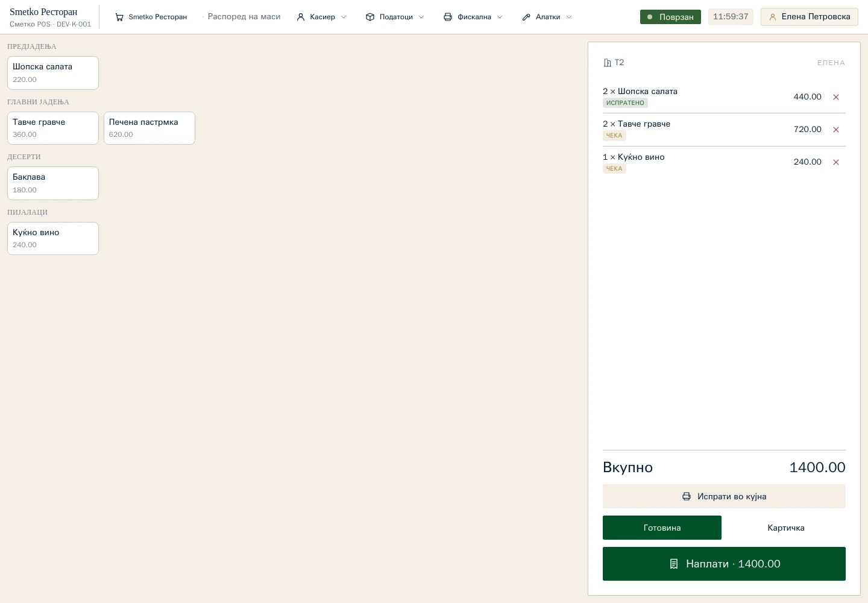Remove Куќно вино from the order
Image resolution: width=868 pixels, height=603 pixels.
click(x=836, y=162)
